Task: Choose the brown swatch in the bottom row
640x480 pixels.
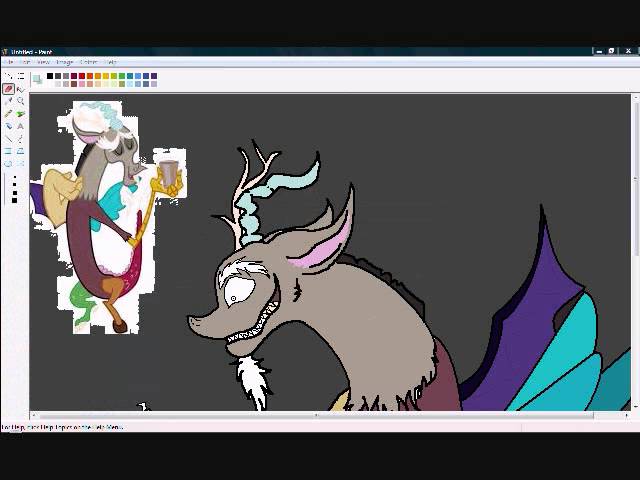Action: [74, 84]
